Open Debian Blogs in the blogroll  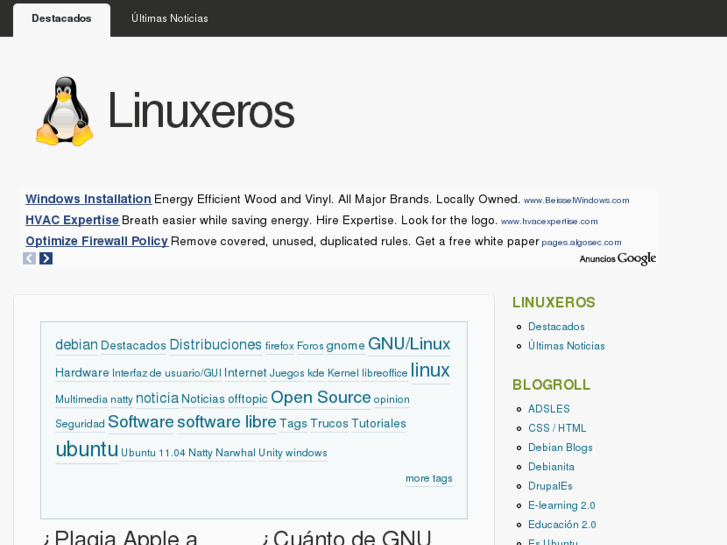pyautogui.click(x=560, y=447)
